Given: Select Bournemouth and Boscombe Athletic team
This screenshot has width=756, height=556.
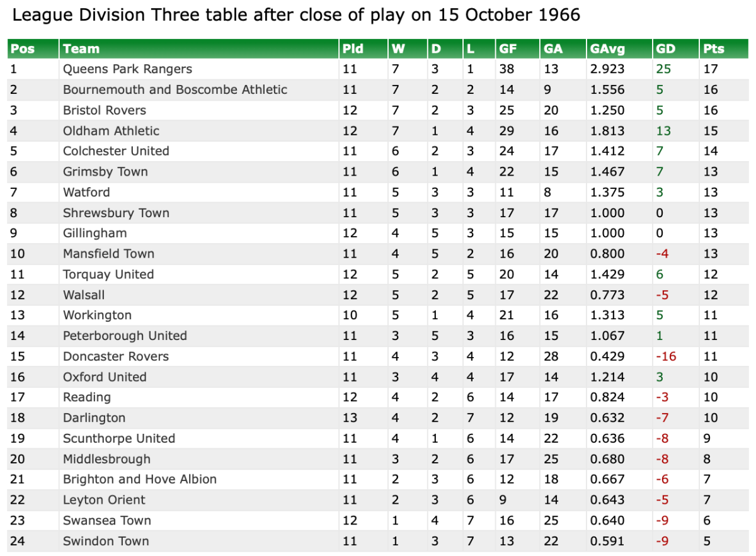Looking at the screenshot, I should [175, 89].
